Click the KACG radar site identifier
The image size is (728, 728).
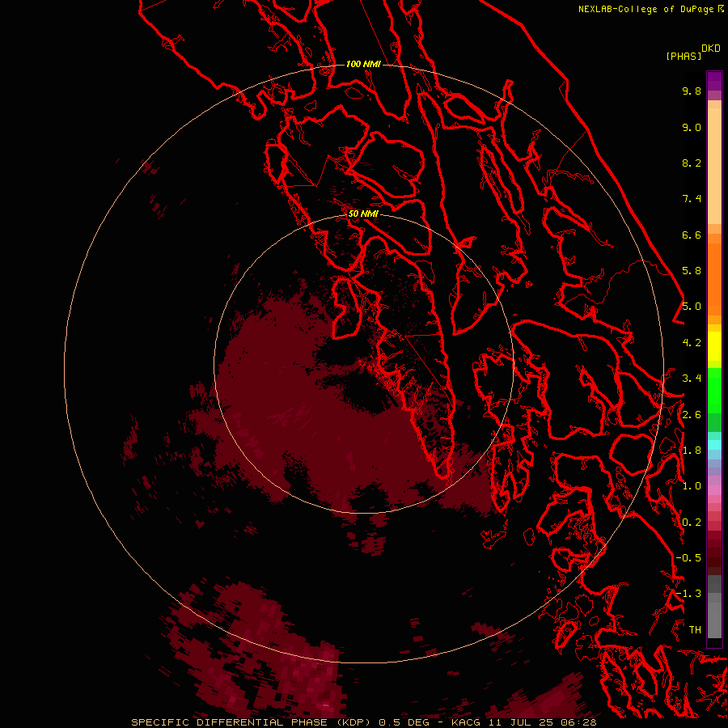(x=468, y=722)
